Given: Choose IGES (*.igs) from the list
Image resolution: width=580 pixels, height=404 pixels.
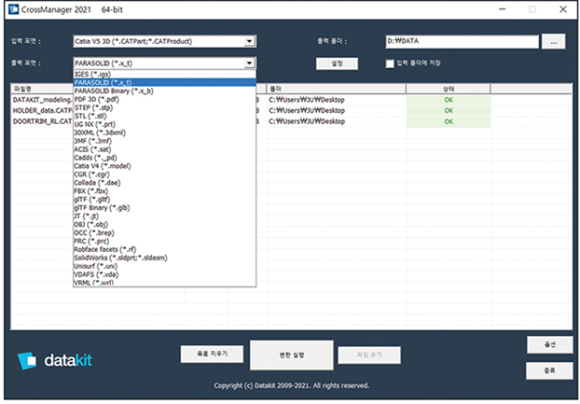Looking at the screenshot, I should click(x=165, y=74).
